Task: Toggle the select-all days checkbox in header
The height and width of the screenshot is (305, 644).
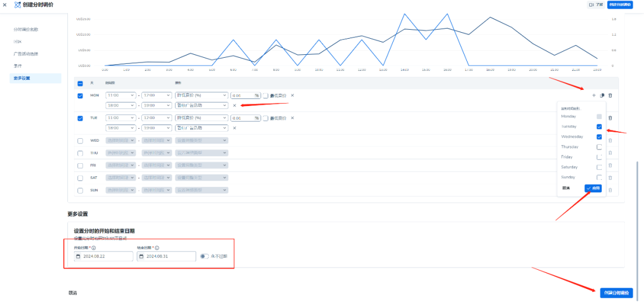Action: [x=80, y=83]
